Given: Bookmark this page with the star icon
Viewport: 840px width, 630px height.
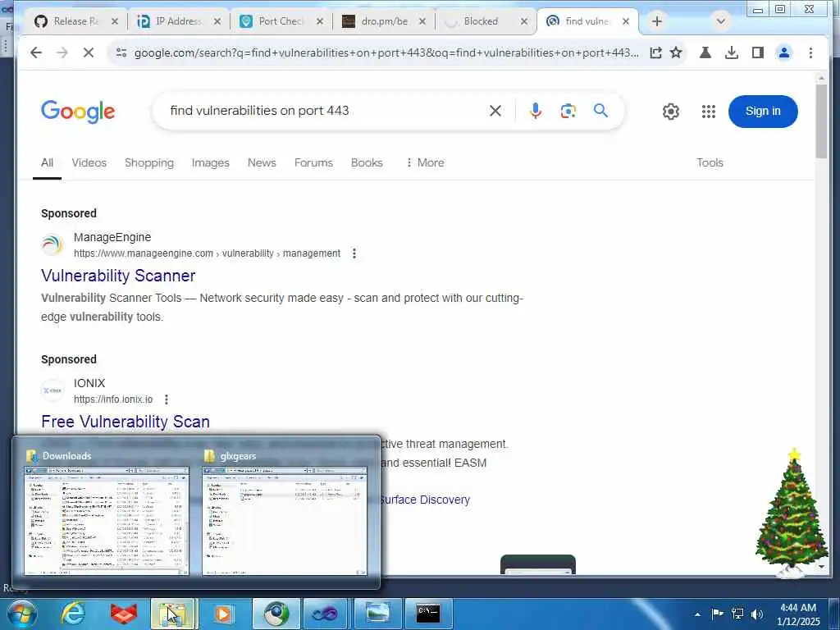Looking at the screenshot, I should pyautogui.click(x=676, y=52).
